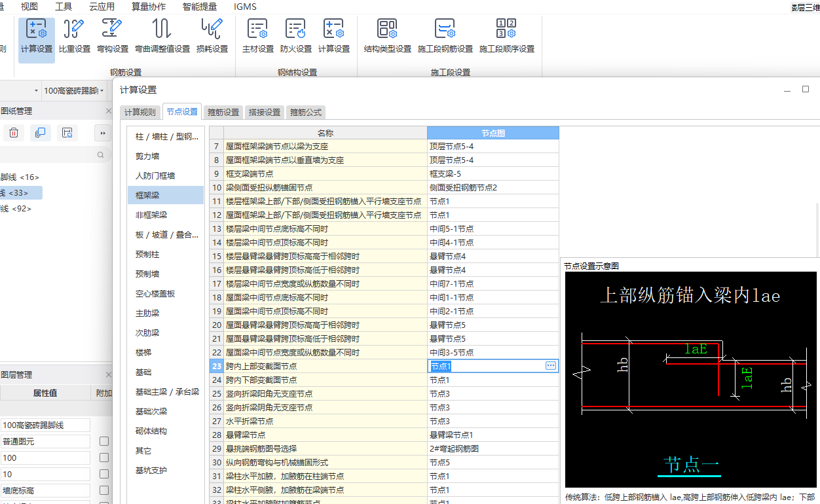The height and width of the screenshot is (504, 820).
Task: Click the copy drawings icon in 图纸管理
Action: tap(41, 133)
